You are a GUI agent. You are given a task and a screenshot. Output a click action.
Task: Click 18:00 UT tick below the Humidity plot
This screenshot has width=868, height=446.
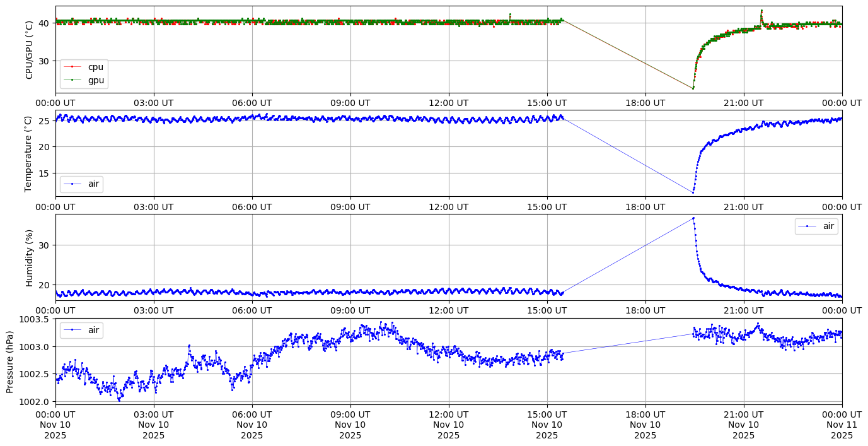click(645, 310)
